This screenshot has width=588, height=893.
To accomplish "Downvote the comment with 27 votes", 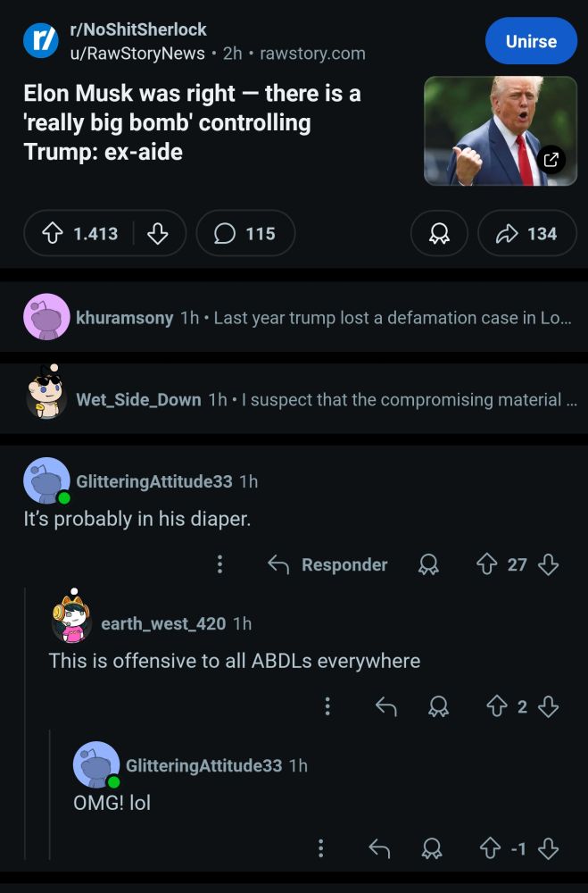I will tap(548, 564).
